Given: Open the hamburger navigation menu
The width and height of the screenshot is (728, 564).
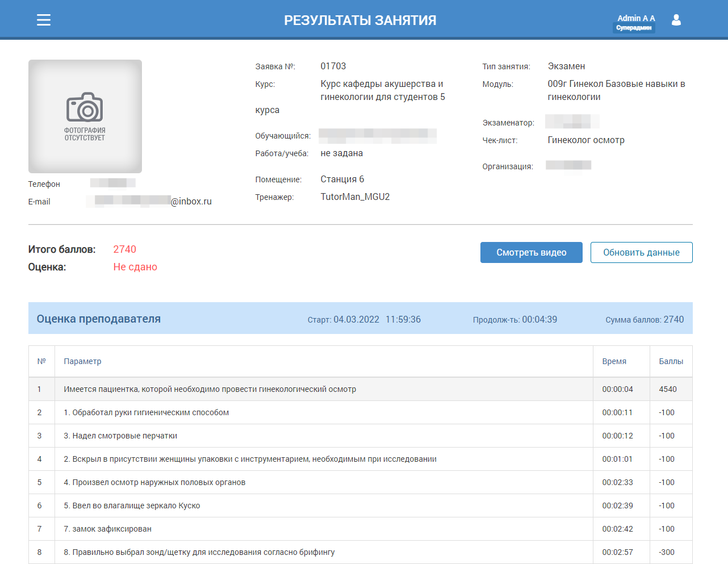Looking at the screenshot, I should click(44, 20).
